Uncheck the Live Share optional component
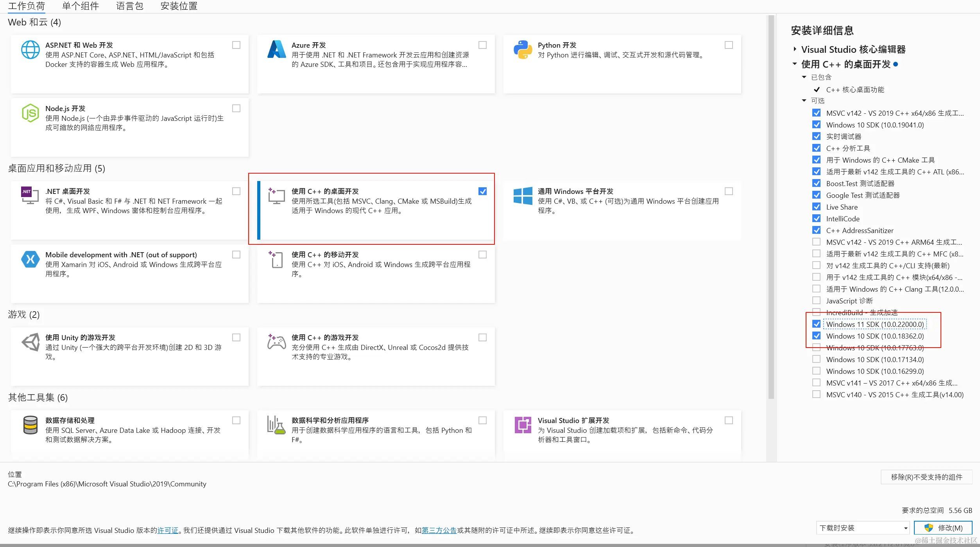Image resolution: width=980 pixels, height=547 pixels. [x=816, y=207]
